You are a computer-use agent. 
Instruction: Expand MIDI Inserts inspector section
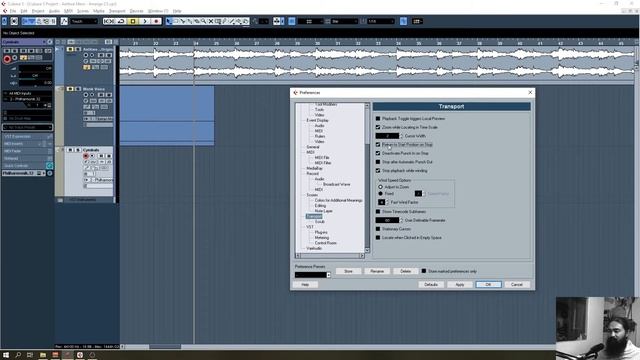[x=27, y=144]
